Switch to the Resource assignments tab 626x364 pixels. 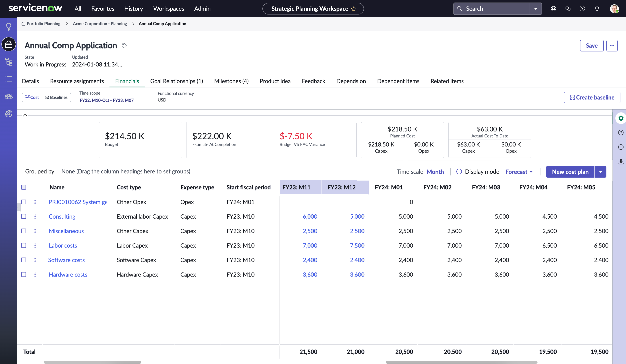77,81
